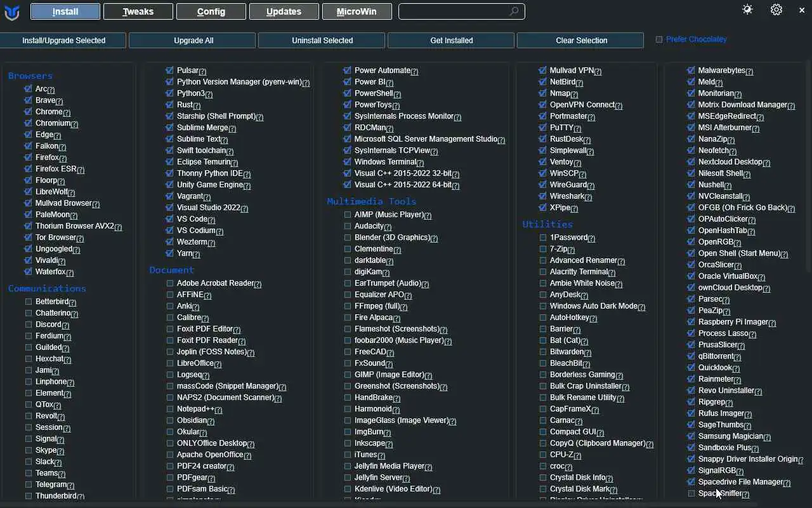Viewport: 812px width, 508px height.
Task: Click the WinUtil logo icon
Action: pyautogui.click(x=11, y=11)
